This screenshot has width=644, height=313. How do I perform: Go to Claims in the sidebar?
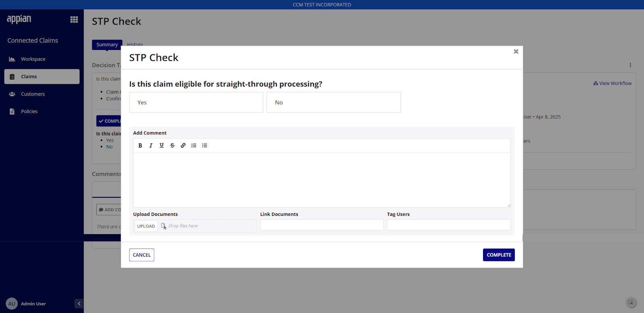(x=42, y=77)
